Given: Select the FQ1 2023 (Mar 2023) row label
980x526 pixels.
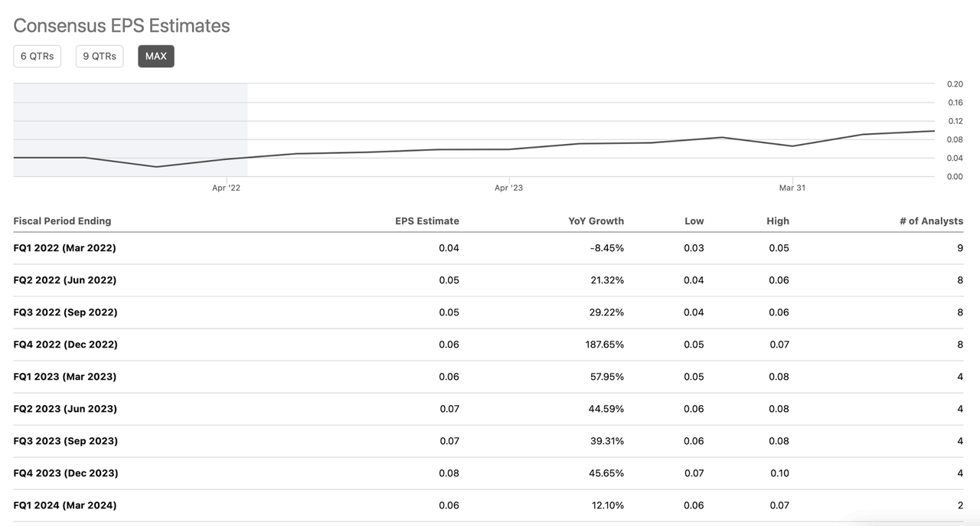Looking at the screenshot, I should pyautogui.click(x=65, y=377).
